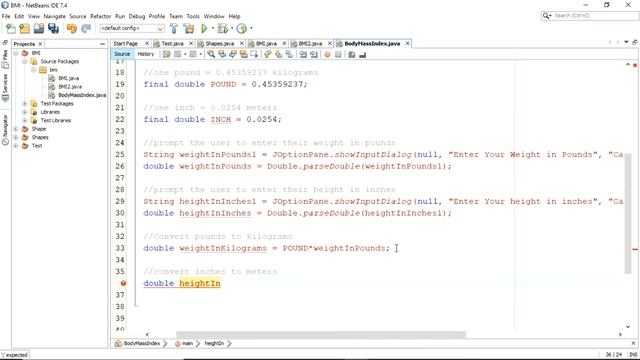This screenshot has height=360, width=640.
Task: Expand the Test Libraries node
Action: coord(24,120)
